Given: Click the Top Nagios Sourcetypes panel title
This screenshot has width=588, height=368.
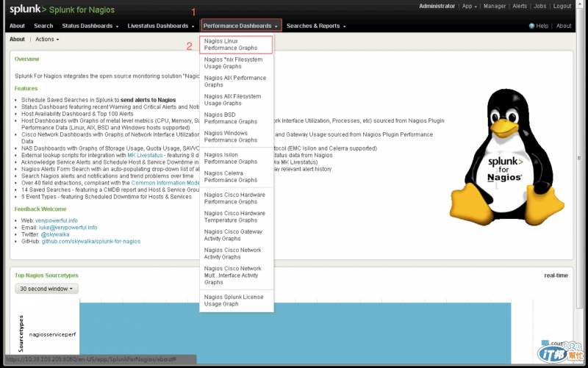Looking at the screenshot, I should tap(46, 275).
